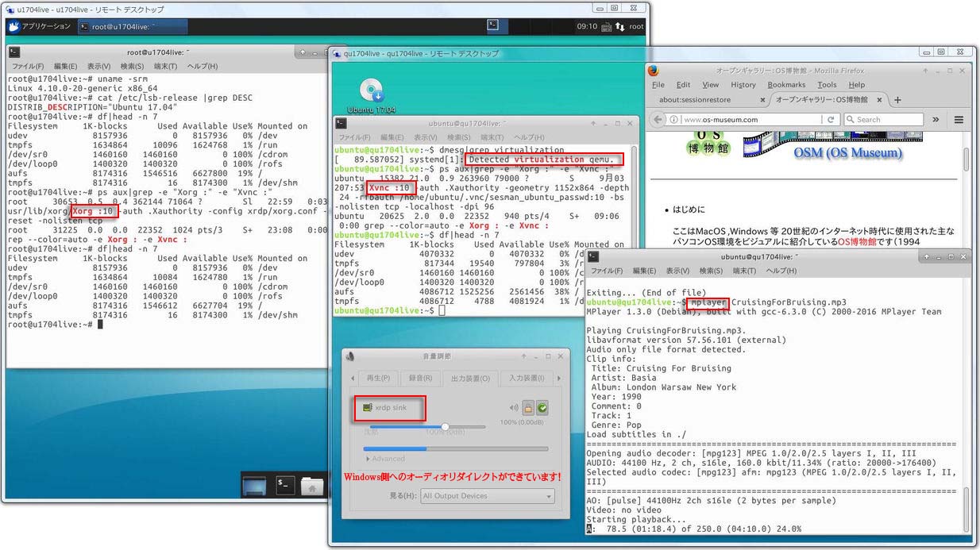Click the Firefox Search box

[882, 120]
